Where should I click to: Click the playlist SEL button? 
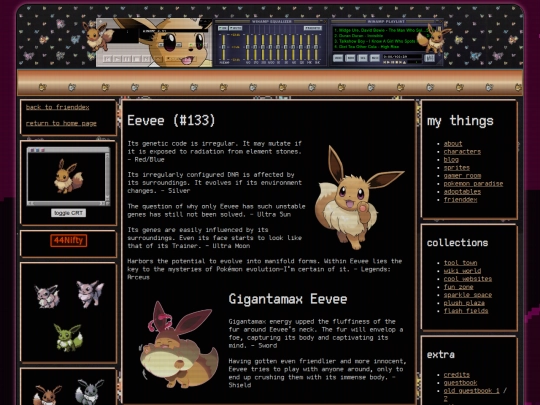363,58
